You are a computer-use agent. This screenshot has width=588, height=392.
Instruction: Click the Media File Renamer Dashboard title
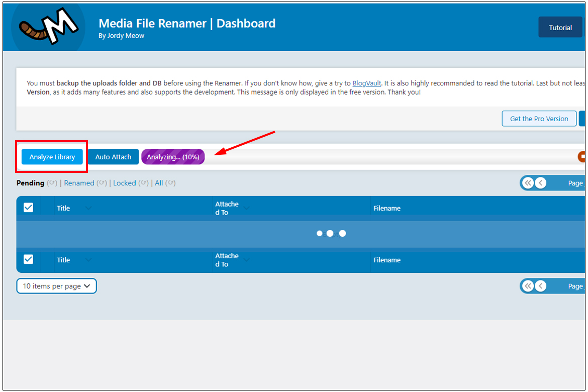click(x=187, y=23)
